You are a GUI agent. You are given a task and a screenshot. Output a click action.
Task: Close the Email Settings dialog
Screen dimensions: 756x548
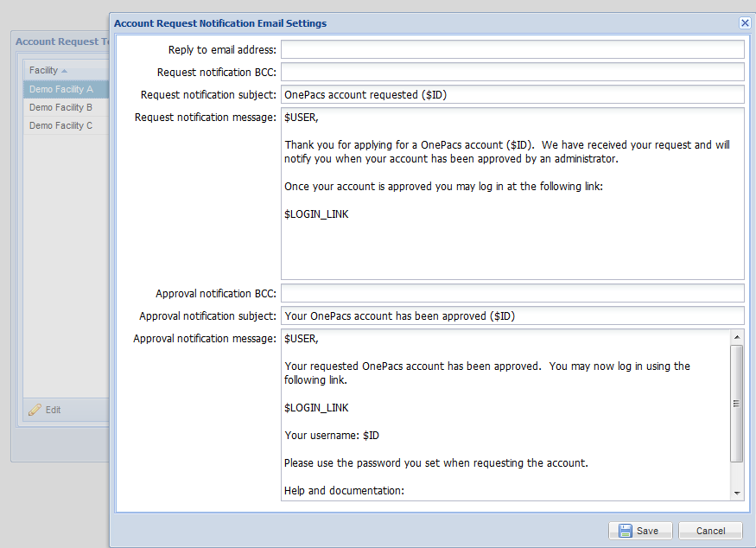point(745,22)
